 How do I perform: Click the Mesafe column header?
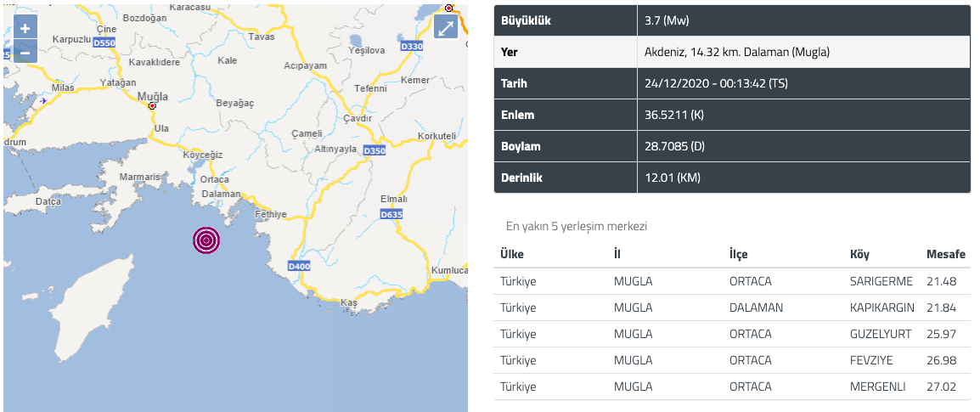click(946, 255)
